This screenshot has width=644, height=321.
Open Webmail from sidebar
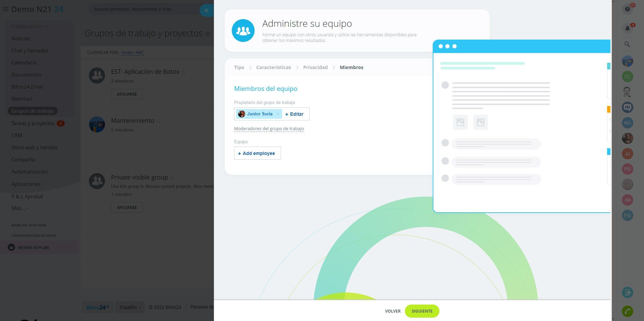coord(21,99)
